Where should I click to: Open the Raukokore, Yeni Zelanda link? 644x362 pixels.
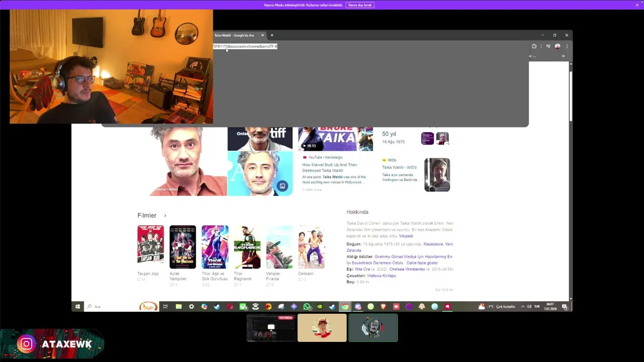coord(399,247)
